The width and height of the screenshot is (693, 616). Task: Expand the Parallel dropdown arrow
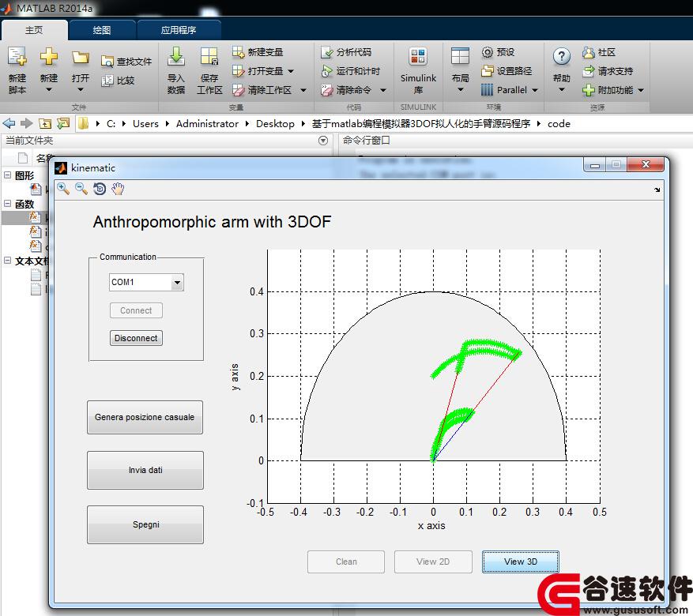click(x=535, y=90)
